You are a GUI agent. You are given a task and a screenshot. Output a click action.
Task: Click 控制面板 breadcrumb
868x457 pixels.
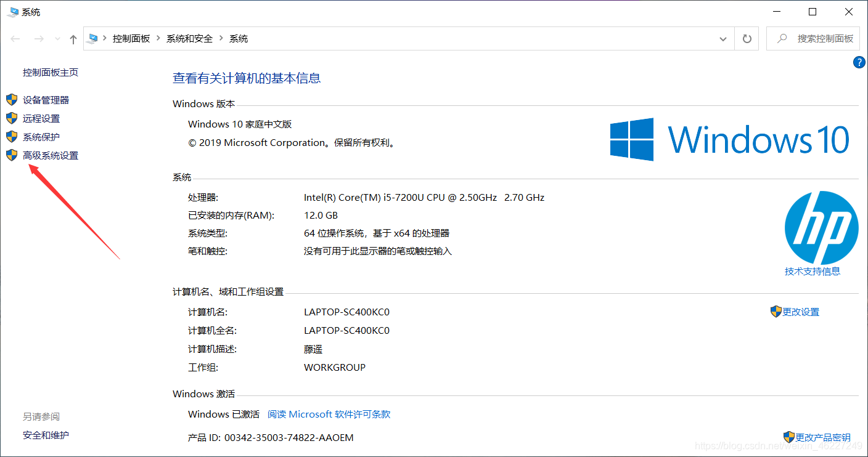point(131,38)
